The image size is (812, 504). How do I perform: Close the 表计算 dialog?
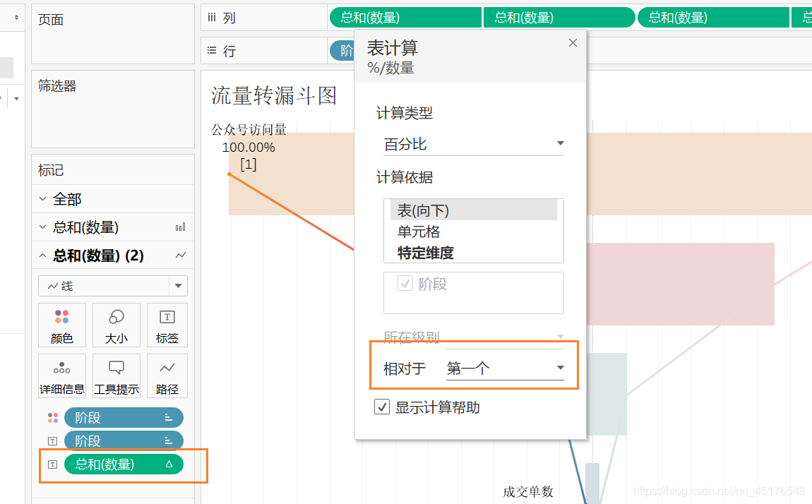573,43
